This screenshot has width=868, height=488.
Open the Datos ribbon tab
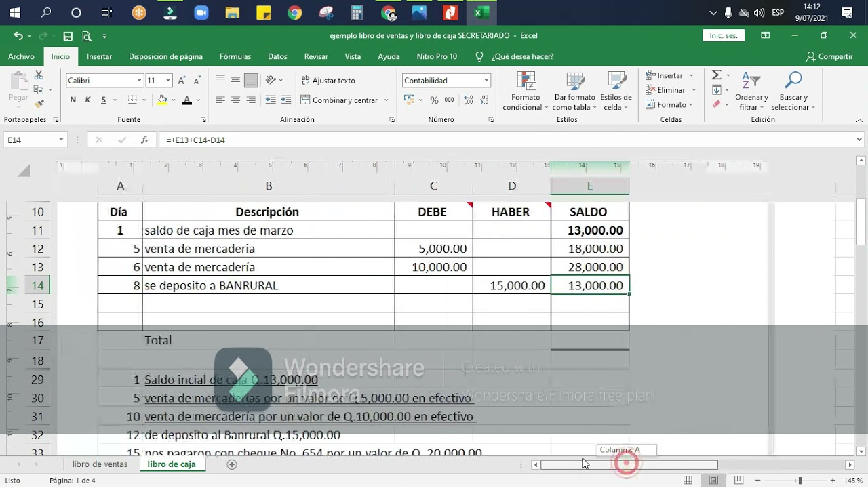pyautogui.click(x=277, y=57)
